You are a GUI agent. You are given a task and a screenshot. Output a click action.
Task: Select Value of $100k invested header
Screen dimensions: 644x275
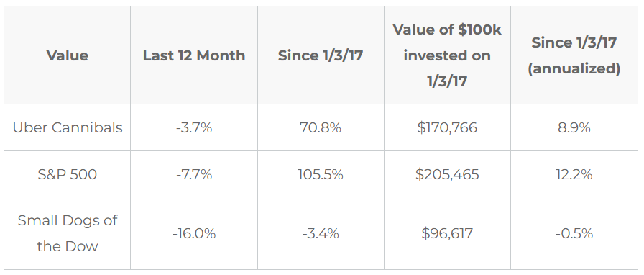pyautogui.click(x=447, y=55)
